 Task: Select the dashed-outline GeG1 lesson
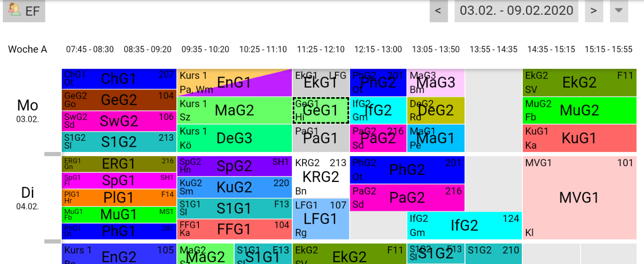pos(321,110)
